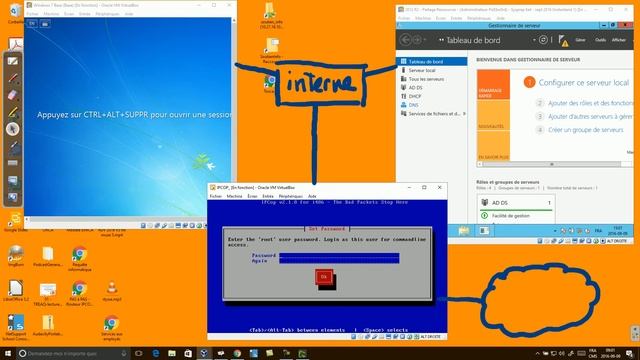The image size is (640, 360).
Task: Open the VLC mp3 file on desktop
Action: (112, 291)
